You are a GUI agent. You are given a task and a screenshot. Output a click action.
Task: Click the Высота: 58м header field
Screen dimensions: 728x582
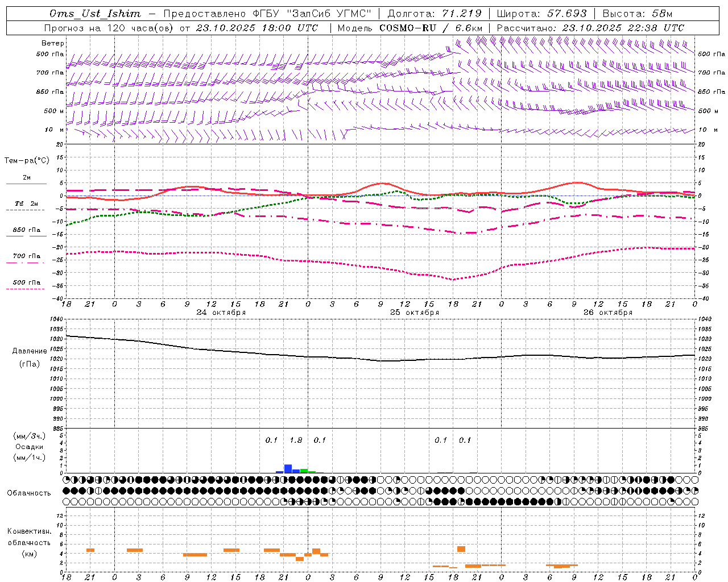pos(637,14)
